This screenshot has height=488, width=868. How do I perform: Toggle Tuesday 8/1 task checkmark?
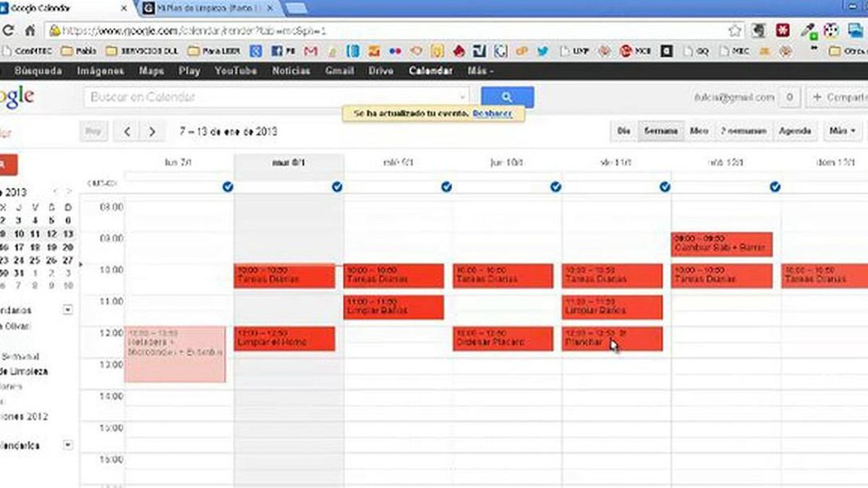pyautogui.click(x=337, y=187)
